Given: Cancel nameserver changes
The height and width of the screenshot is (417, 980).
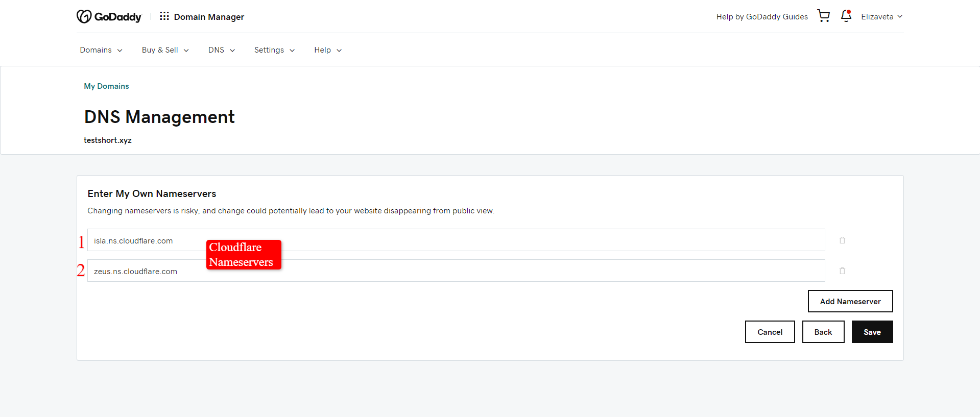Looking at the screenshot, I should pyautogui.click(x=770, y=332).
